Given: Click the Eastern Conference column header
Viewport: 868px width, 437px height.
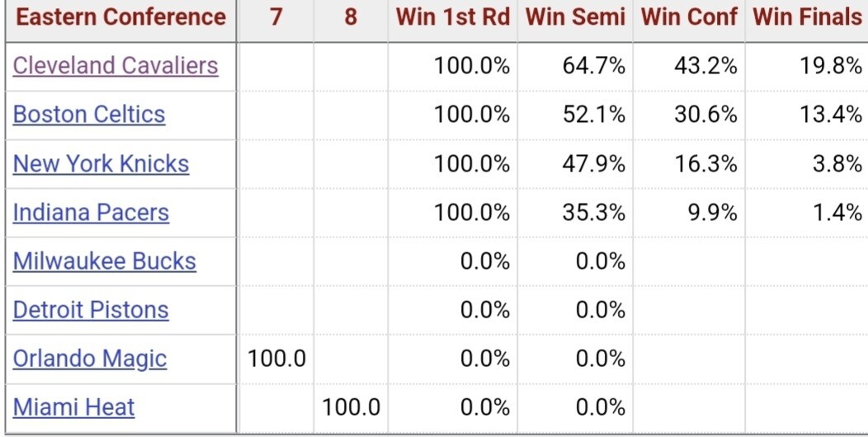Looking at the screenshot, I should point(120,17).
